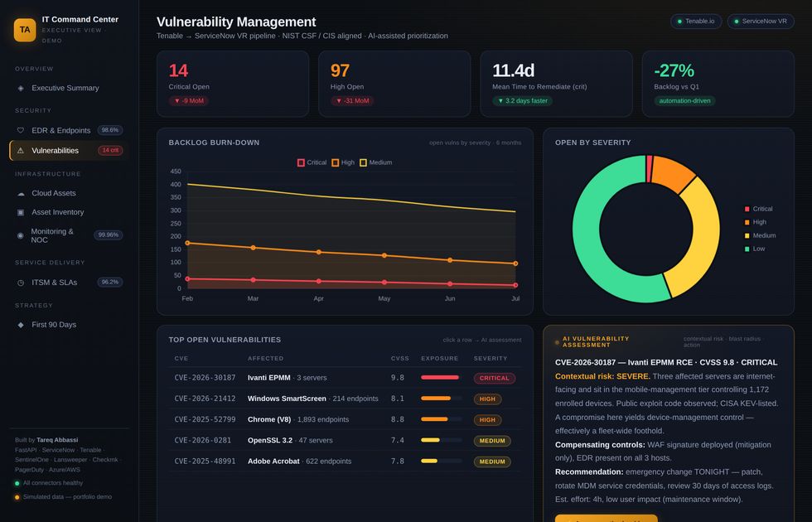The height and width of the screenshot is (522, 812).
Task: Click the Jul data point on the Critical line
Action: pos(515,285)
